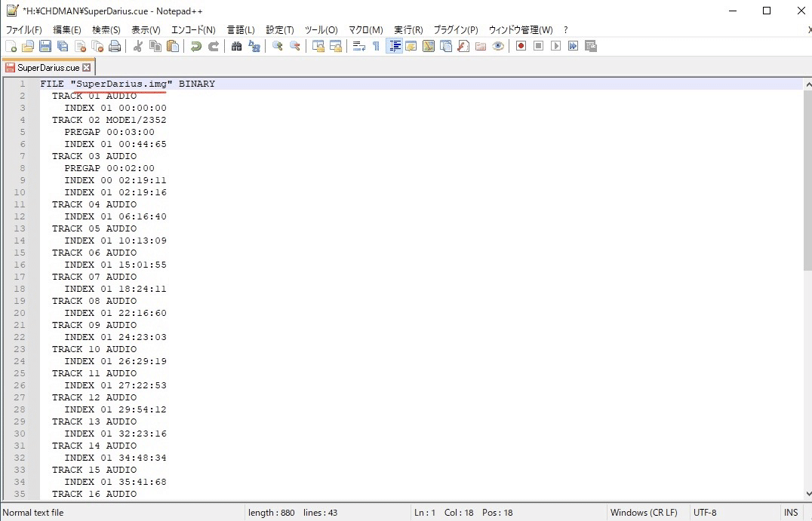Run macro multiple times icon
The image size is (812, 521).
(x=574, y=47)
